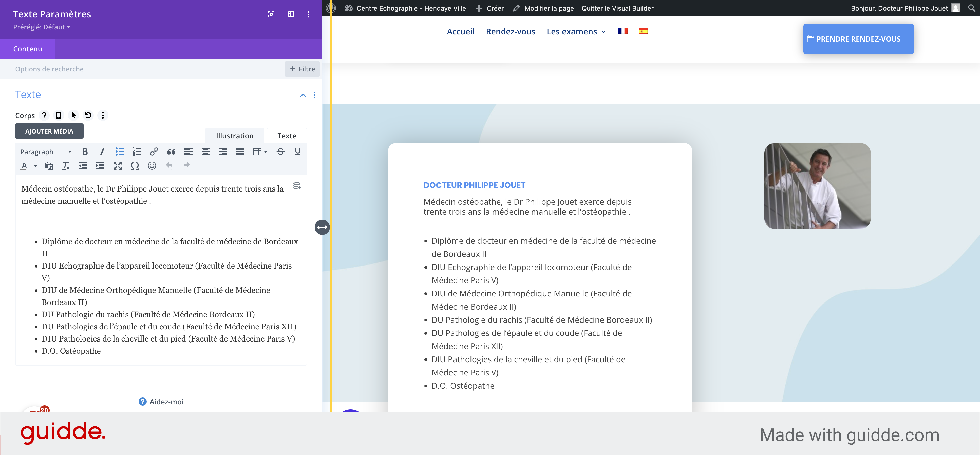Go to the Accueil page
The image size is (980, 455).
point(461,32)
